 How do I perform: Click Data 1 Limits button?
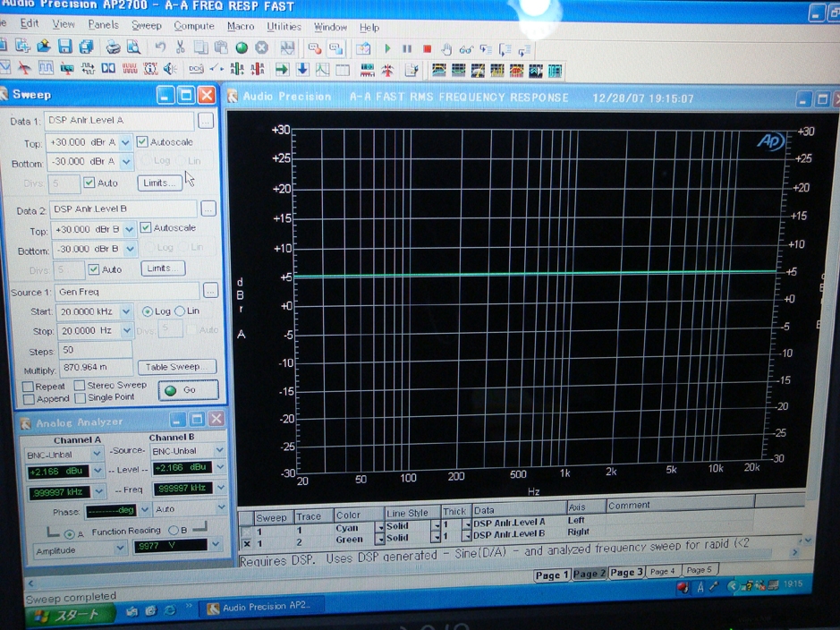tap(159, 183)
